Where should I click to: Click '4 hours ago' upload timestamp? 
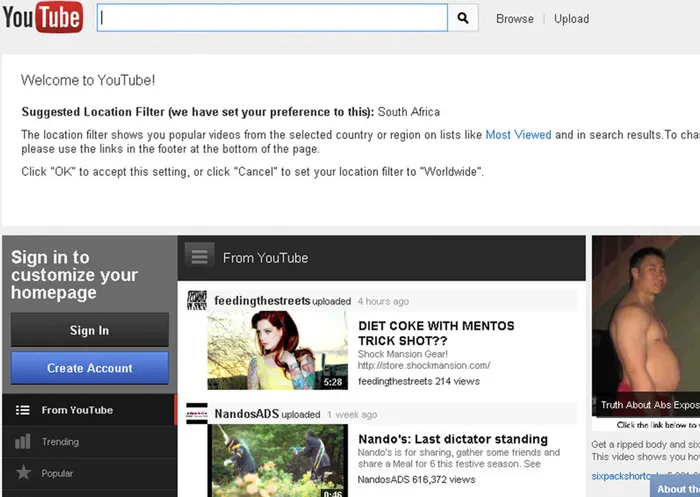(383, 301)
